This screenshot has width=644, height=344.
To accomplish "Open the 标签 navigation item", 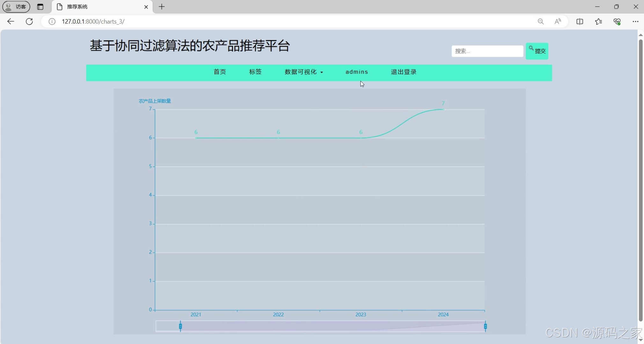I will 255,72.
